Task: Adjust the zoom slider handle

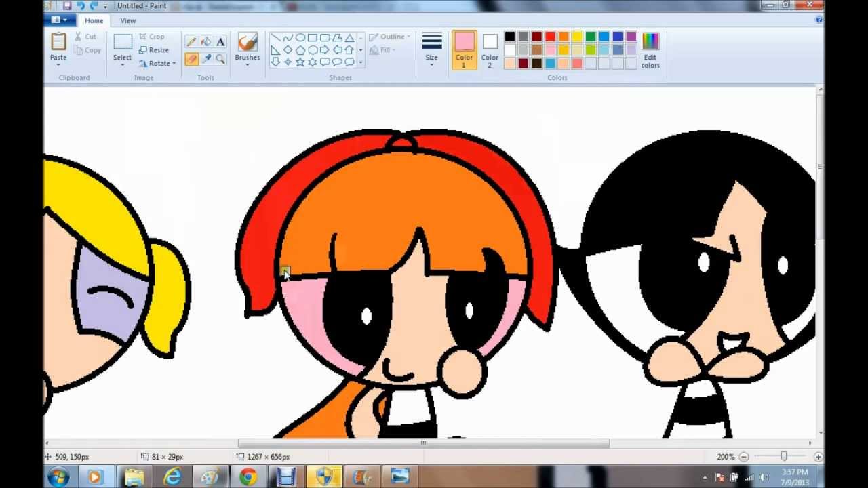Action: (784, 457)
